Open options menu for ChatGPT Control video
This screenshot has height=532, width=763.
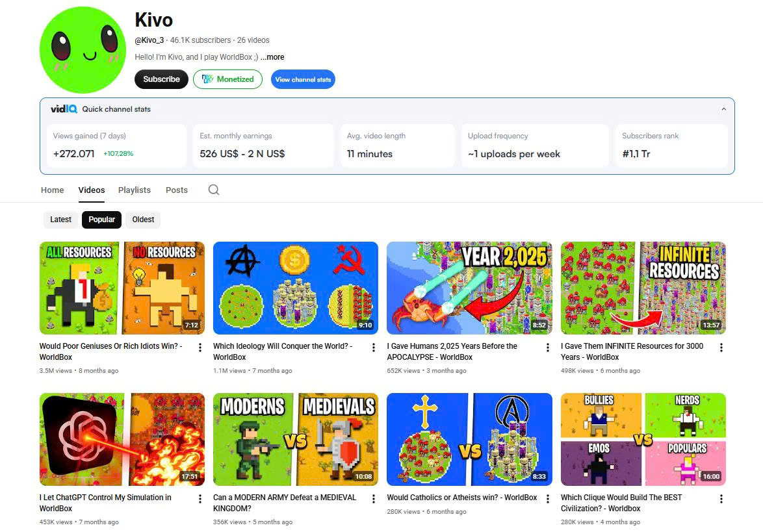tap(200, 498)
